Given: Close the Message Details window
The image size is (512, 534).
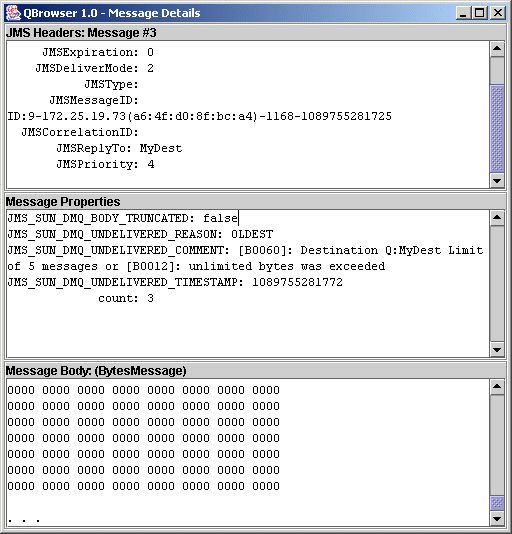Looking at the screenshot, I should (498, 13).
